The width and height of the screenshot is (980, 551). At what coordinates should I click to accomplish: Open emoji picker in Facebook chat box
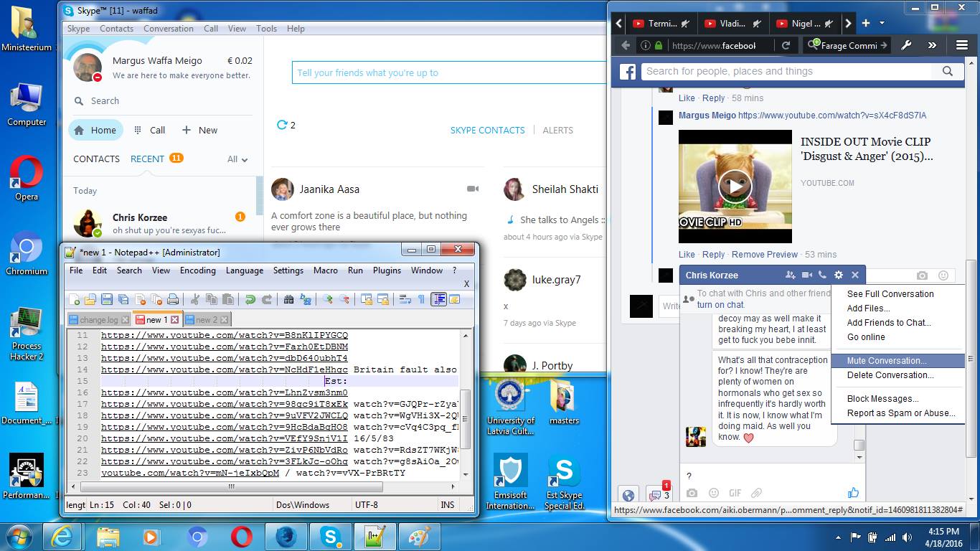click(x=713, y=494)
